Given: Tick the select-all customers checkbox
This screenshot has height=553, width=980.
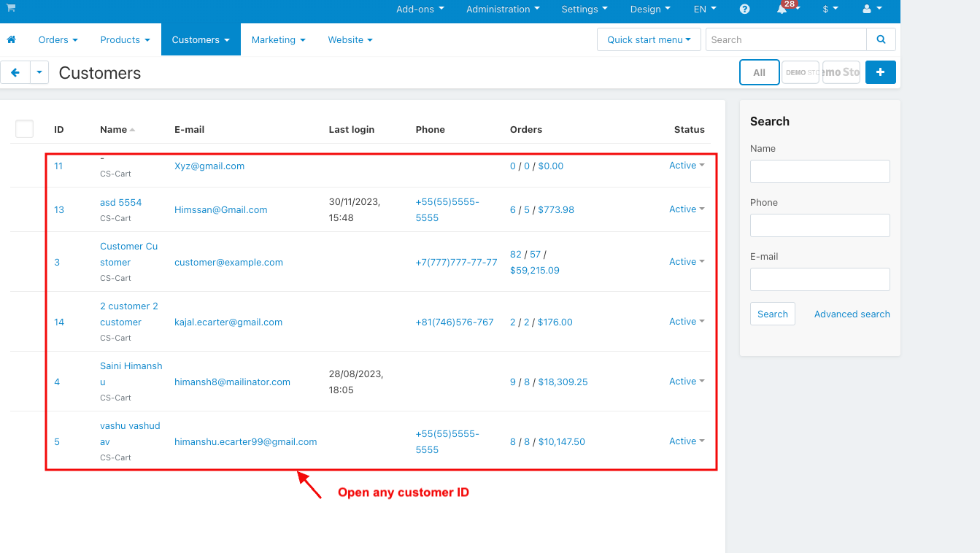Looking at the screenshot, I should (24, 129).
